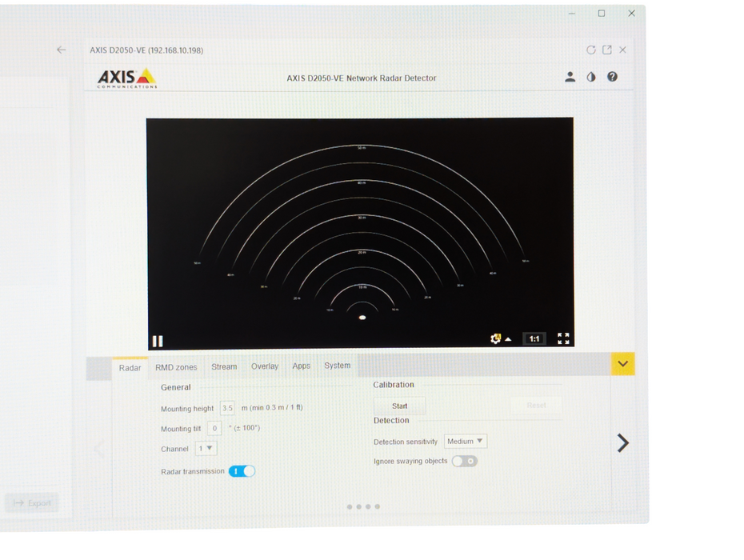Click the radar origin marker dot
This screenshot has height=560, width=744.
coord(362,318)
